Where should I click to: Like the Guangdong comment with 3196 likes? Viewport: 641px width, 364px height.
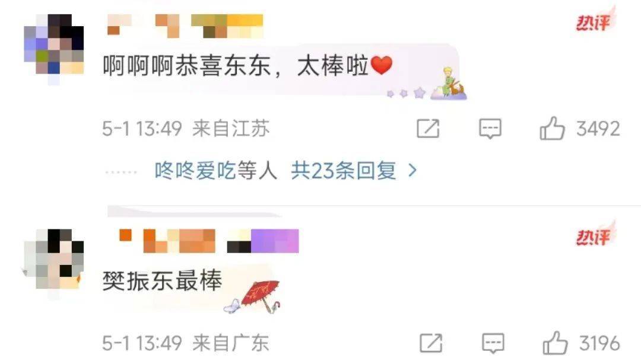coord(555,343)
